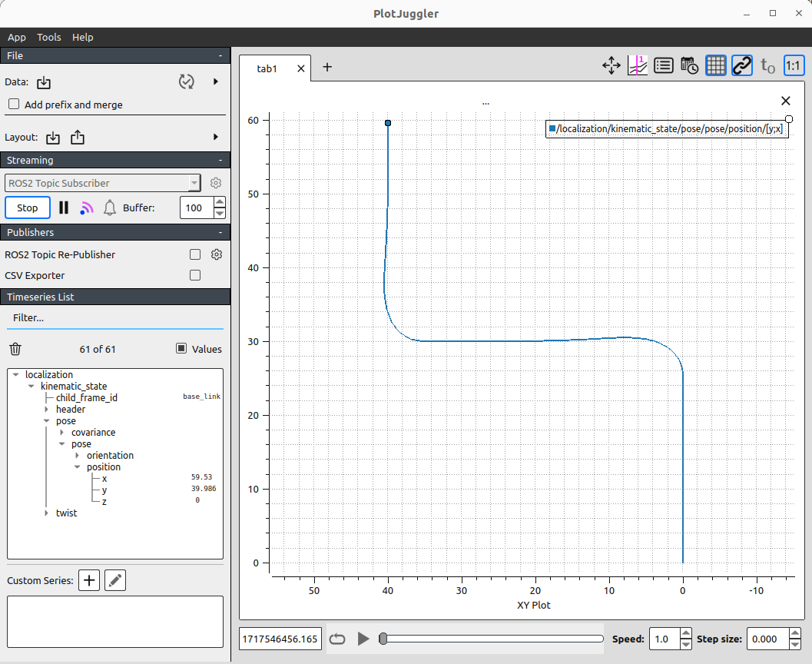Collapse the localization tree node
Image resolution: width=812 pixels, height=664 pixels.
tap(16, 375)
